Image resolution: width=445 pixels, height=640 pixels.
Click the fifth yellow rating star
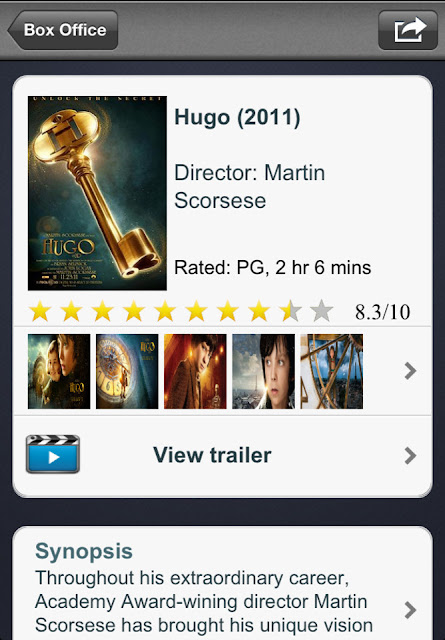[165, 311]
